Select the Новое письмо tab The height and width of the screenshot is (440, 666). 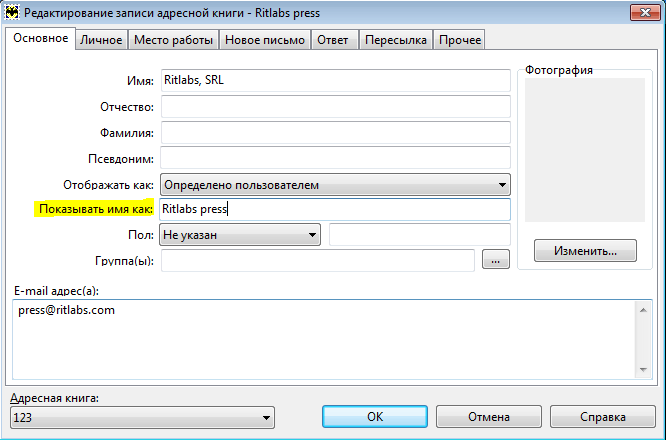pos(265,40)
